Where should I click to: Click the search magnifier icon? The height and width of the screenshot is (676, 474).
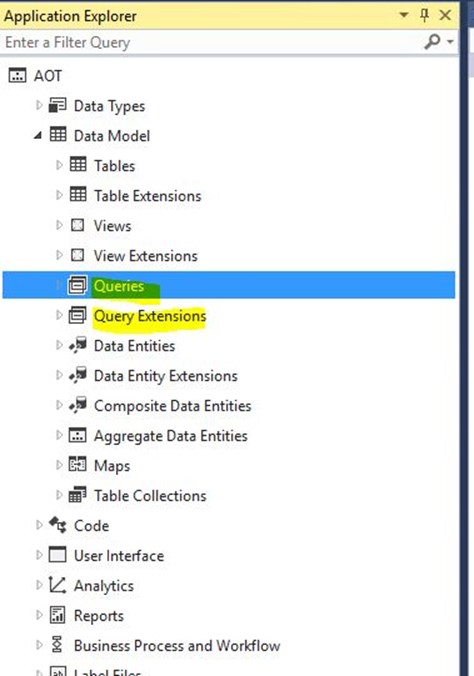point(433,42)
